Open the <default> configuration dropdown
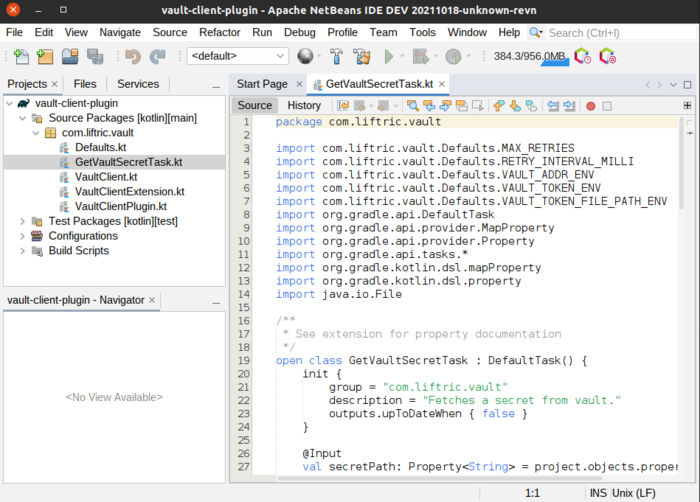 point(237,57)
